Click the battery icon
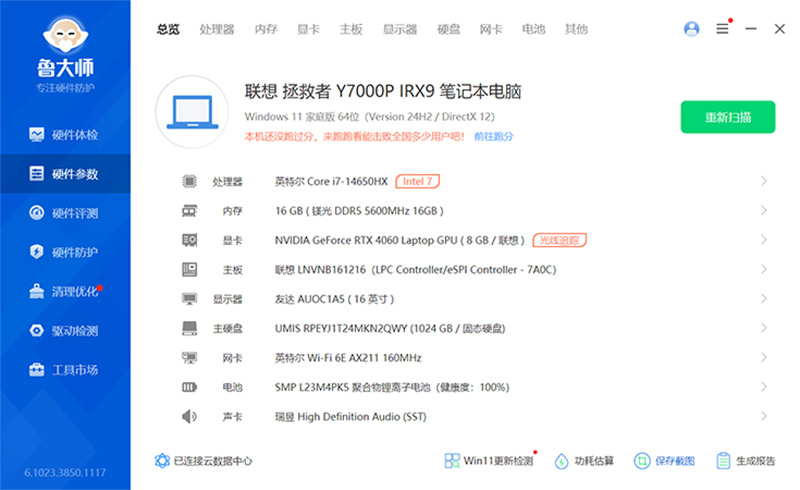 tap(189, 387)
